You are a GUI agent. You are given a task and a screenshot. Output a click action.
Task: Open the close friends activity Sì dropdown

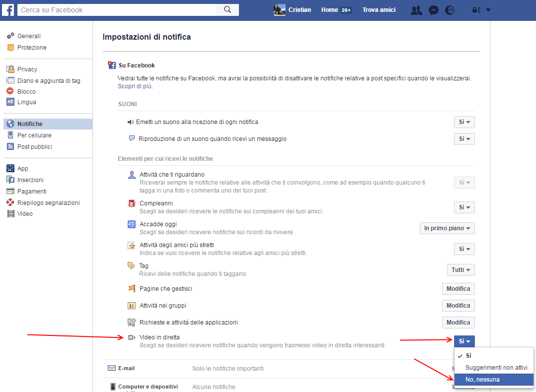click(x=464, y=249)
